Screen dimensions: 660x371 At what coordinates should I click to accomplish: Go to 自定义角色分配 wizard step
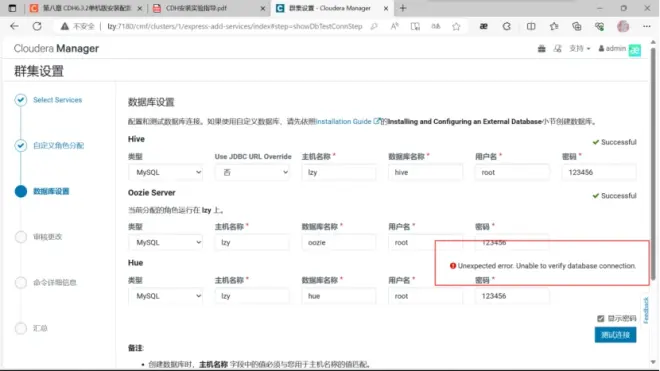[59, 146]
